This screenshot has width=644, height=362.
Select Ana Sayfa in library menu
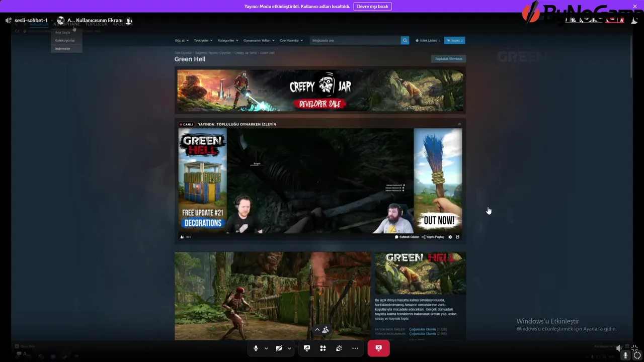click(x=63, y=32)
